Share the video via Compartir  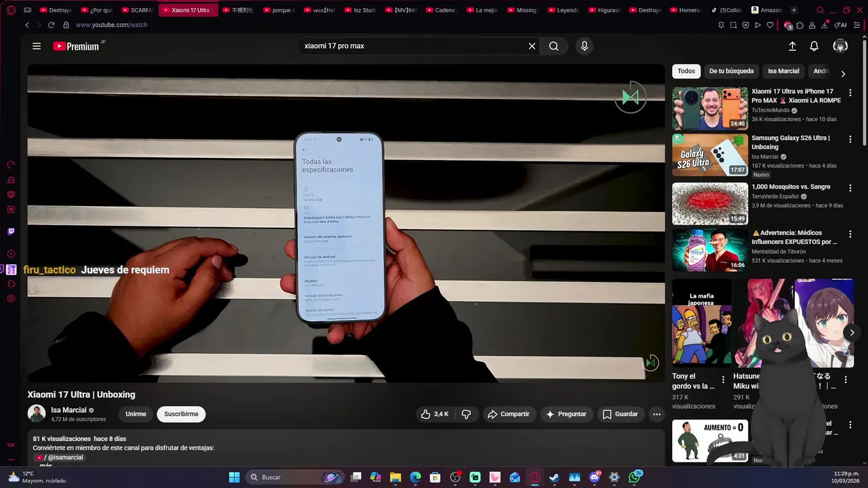(509, 414)
